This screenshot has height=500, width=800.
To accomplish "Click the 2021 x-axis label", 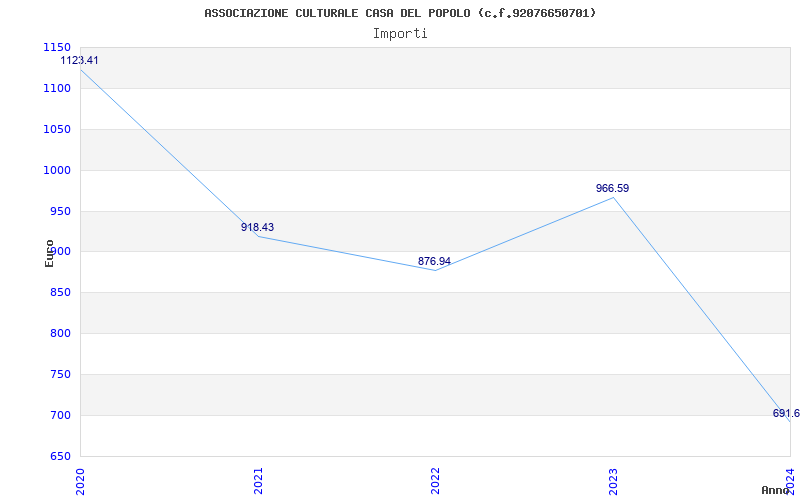I will [x=258, y=481].
